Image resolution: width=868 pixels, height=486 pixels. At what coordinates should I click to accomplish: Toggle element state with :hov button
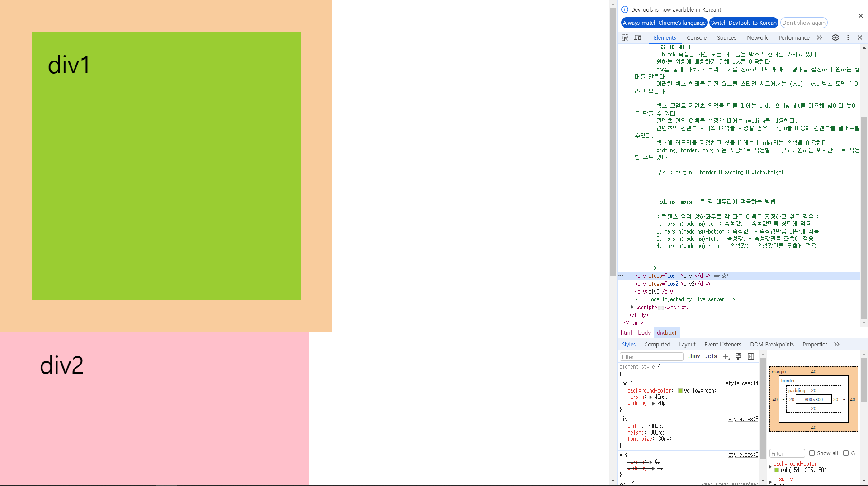point(694,356)
